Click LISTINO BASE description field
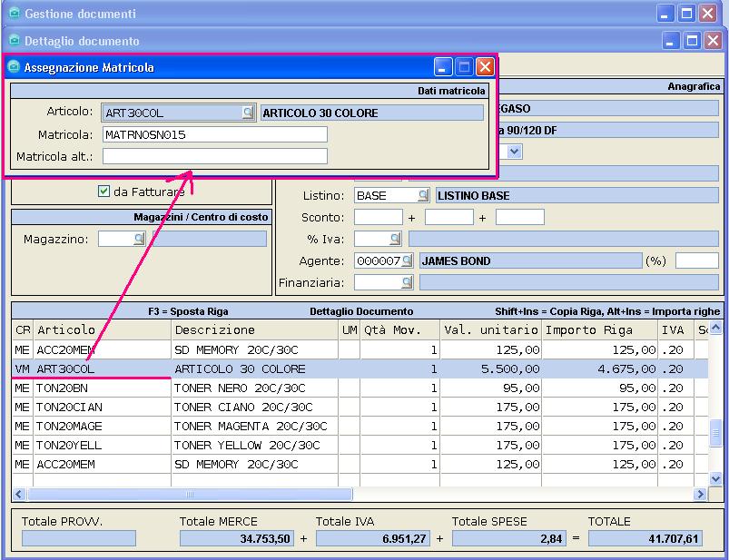The height and width of the screenshot is (560, 729). pyautogui.click(x=577, y=195)
